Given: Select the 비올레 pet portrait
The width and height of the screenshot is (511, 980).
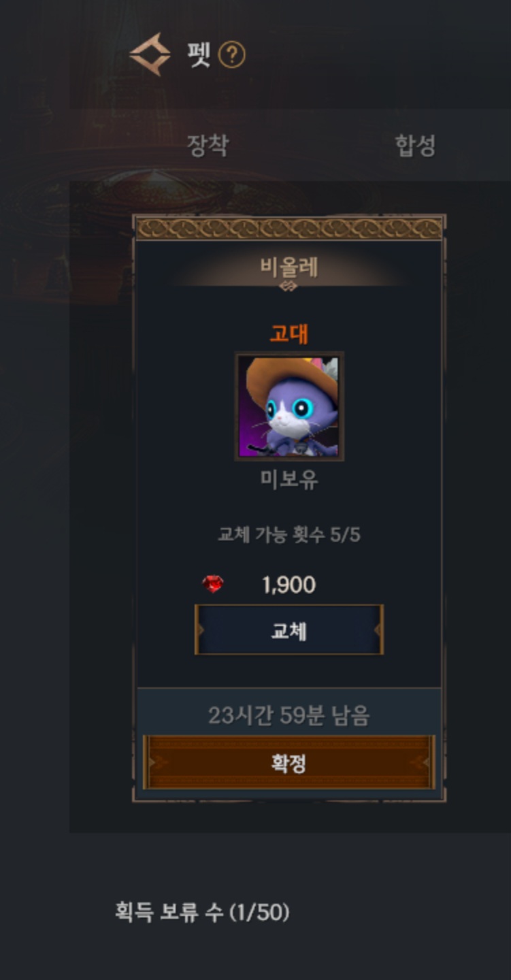Looking at the screenshot, I should point(289,406).
